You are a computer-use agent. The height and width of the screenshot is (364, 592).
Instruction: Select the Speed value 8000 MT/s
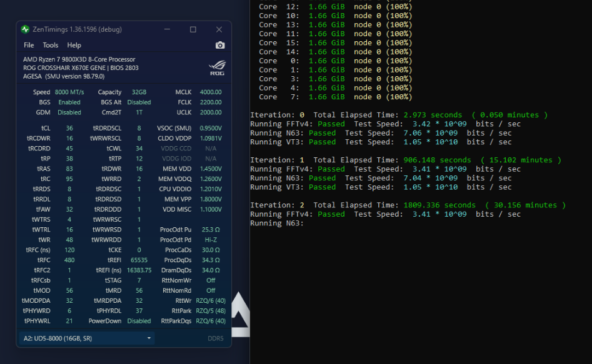coord(69,92)
